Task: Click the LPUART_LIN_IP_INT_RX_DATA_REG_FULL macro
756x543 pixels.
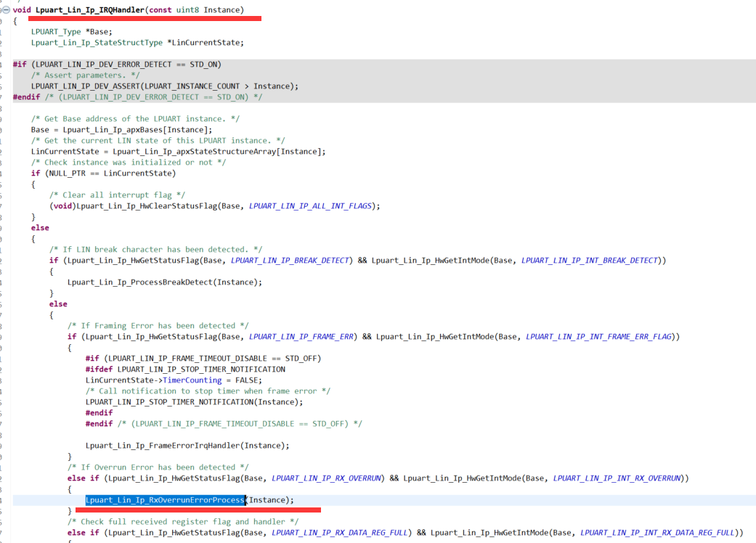Action: click(658, 533)
